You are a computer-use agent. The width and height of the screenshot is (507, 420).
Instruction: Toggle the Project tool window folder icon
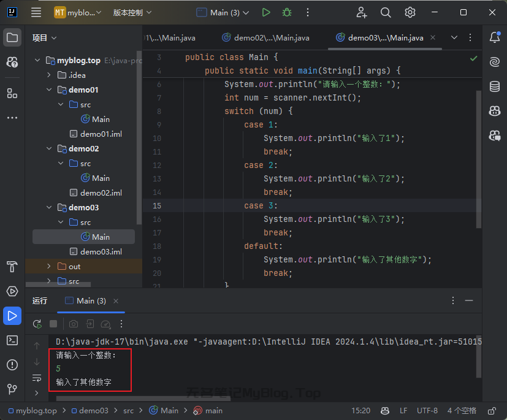[12, 37]
